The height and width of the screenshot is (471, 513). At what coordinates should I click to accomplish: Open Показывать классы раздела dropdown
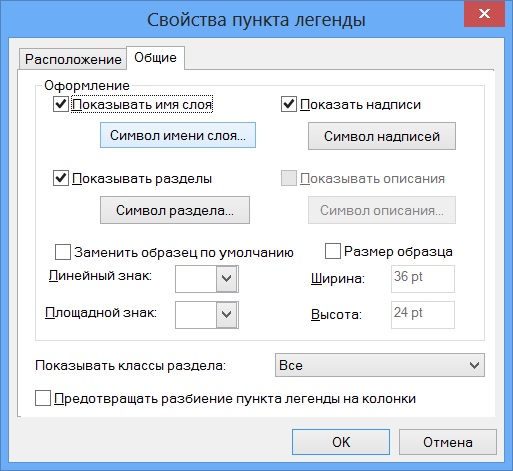(380, 365)
